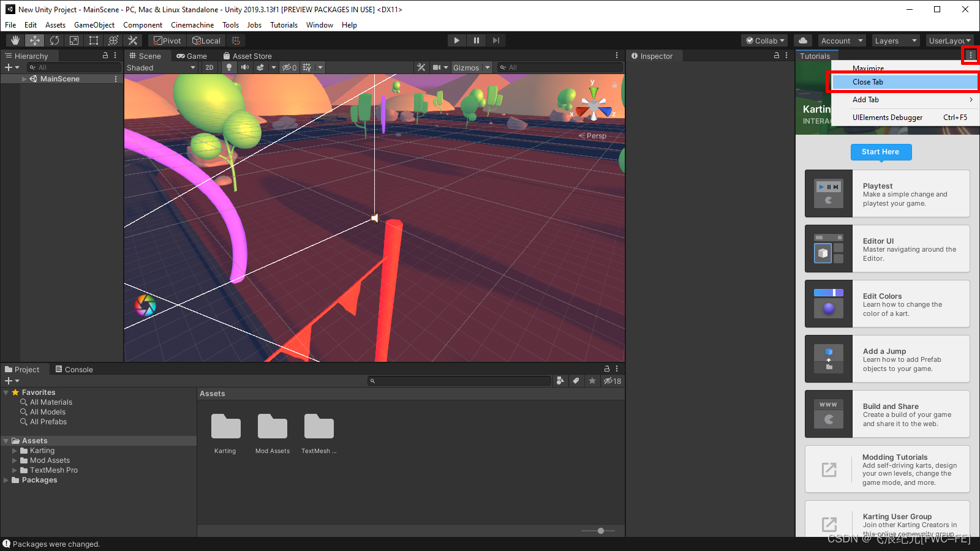Adjust the asset icon size slider
This screenshot has width=980, height=551.
[601, 531]
